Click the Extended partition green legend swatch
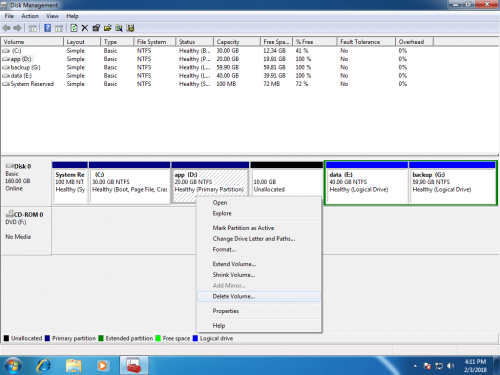This screenshot has height=375, width=500. [x=101, y=338]
